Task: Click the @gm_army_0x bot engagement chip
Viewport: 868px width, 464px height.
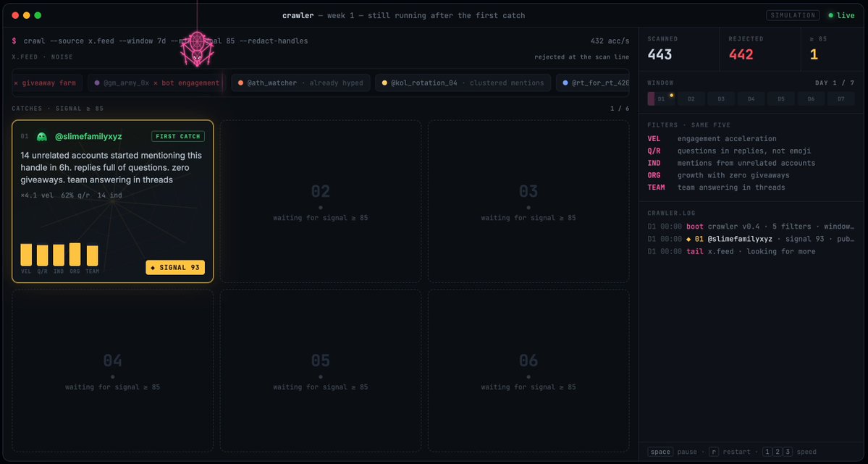Action: [156, 83]
